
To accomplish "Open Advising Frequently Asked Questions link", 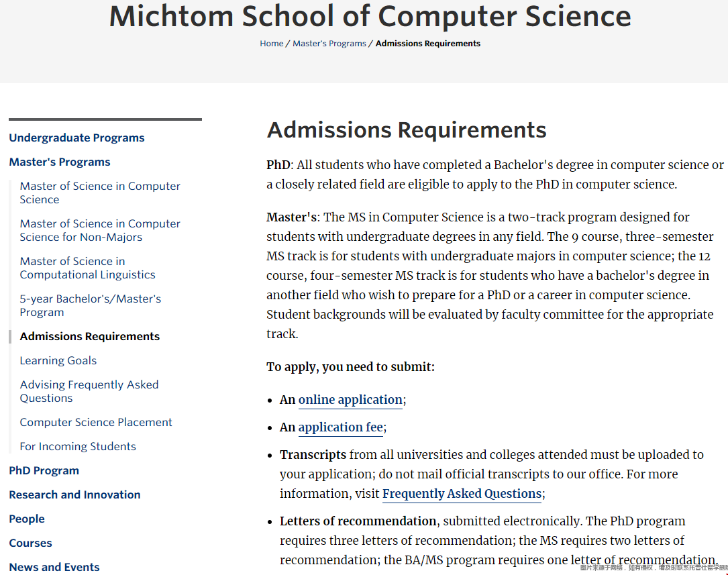I will (89, 391).
